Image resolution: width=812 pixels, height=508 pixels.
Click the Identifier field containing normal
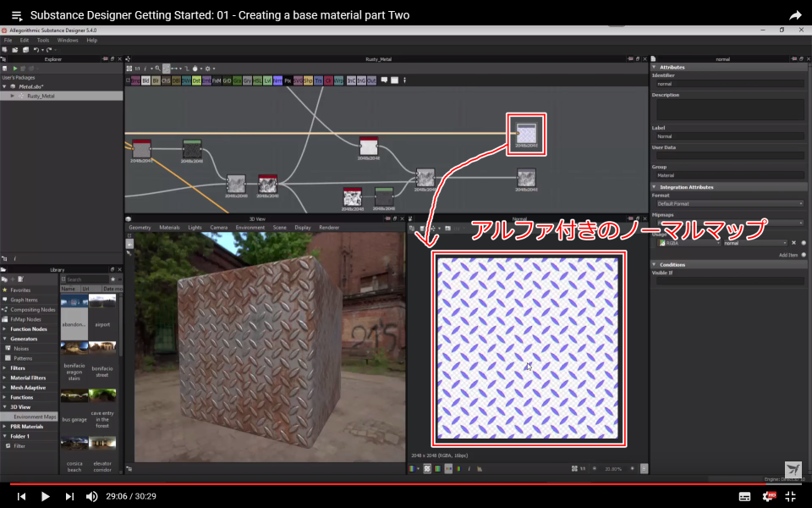(x=730, y=84)
